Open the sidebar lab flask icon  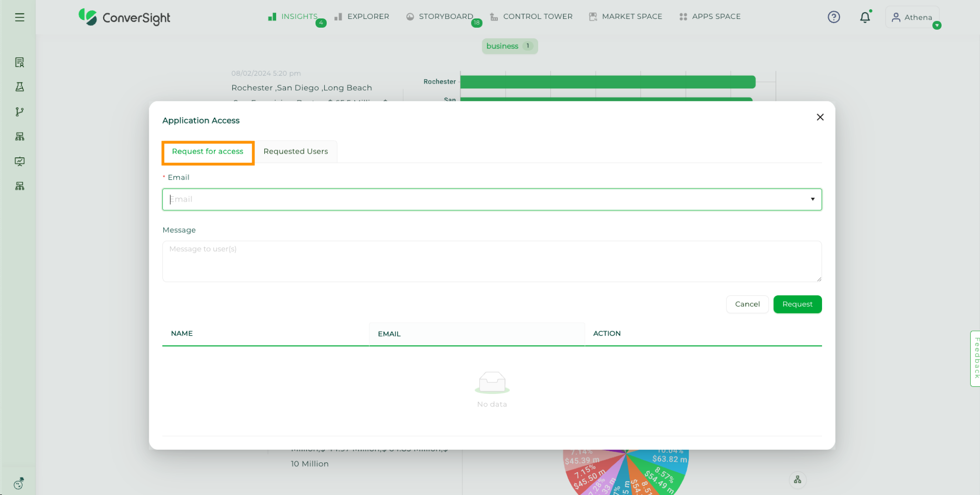click(x=19, y=87)
